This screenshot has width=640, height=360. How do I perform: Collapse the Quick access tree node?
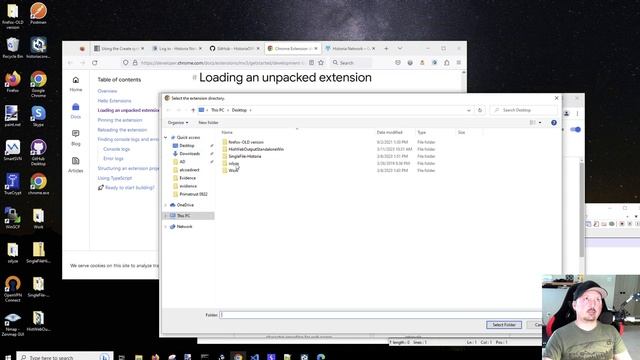click(166, 138)
